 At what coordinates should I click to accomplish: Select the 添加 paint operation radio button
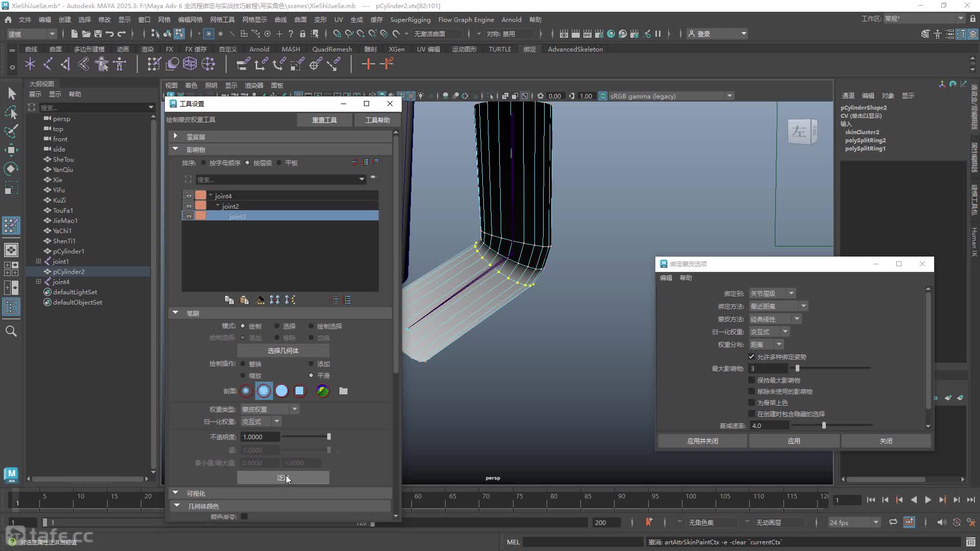tap(311, 364)
